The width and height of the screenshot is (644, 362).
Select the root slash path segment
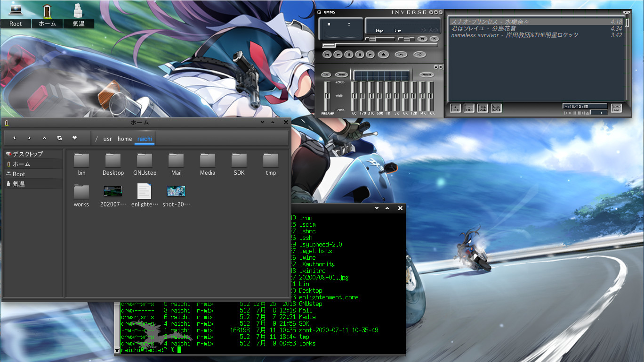97,139
